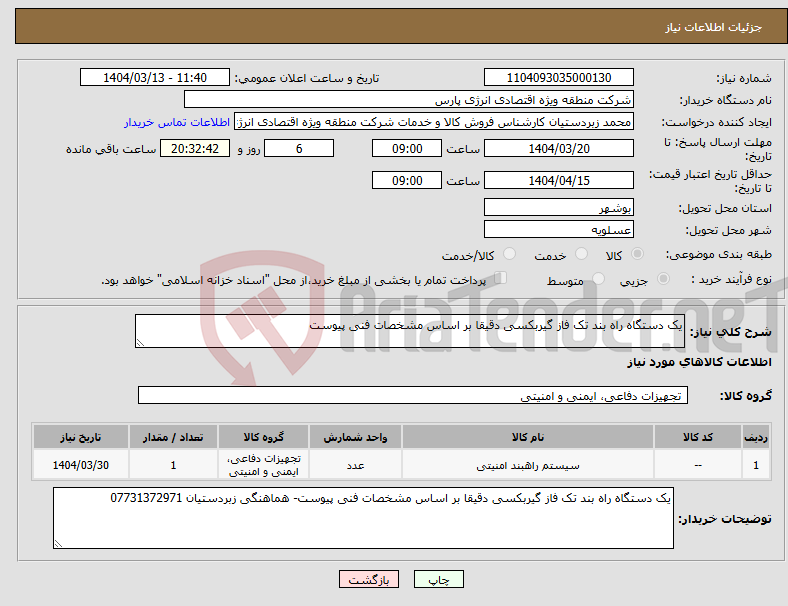The image size is (788, 606).
Task: Click the price validity time 09:00 field
Action: [x=407, y=180]
